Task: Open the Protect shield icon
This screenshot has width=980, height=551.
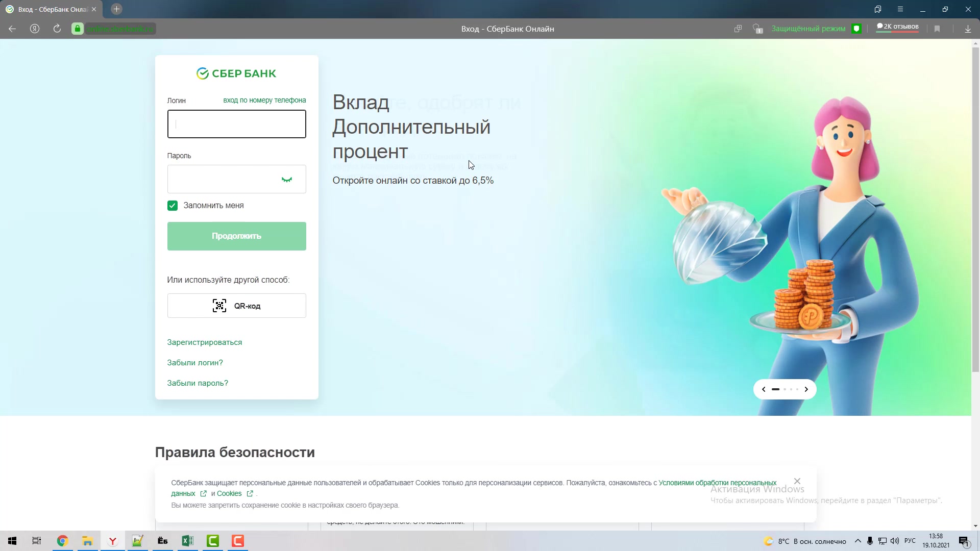Action: point(857,29)
